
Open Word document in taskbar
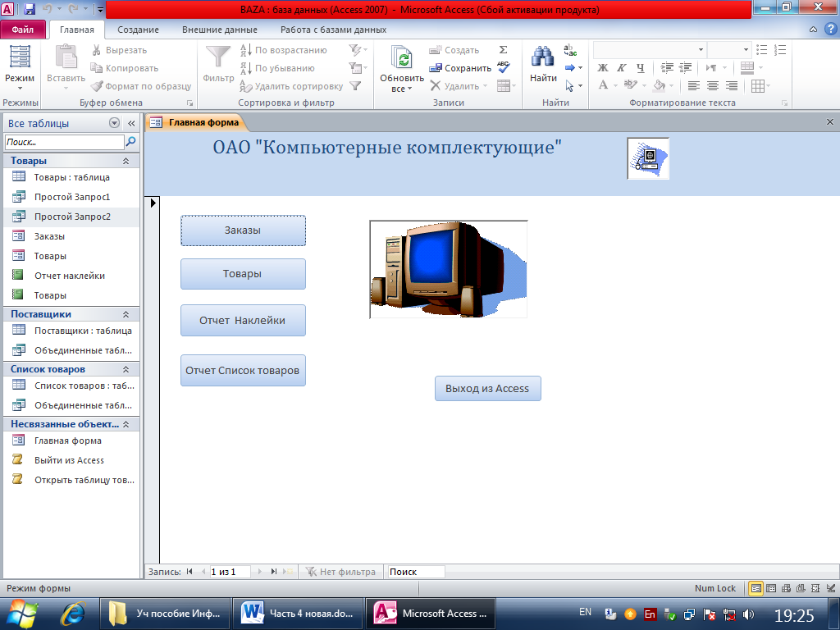pos(297,614)
